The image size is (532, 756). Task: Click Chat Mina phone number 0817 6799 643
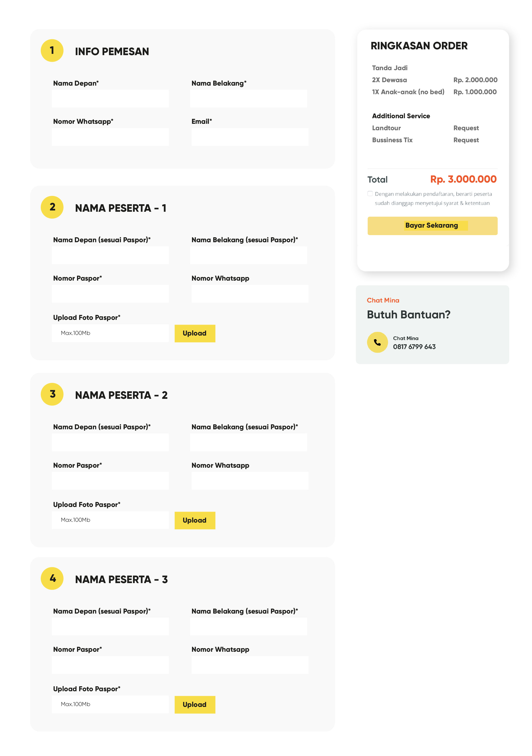click(414, 347)
